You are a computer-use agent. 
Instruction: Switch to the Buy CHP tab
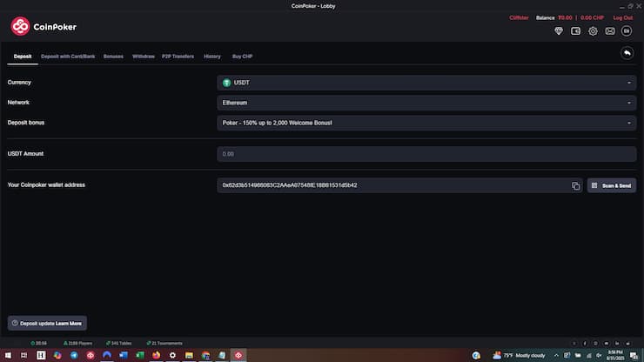point(242,57)
